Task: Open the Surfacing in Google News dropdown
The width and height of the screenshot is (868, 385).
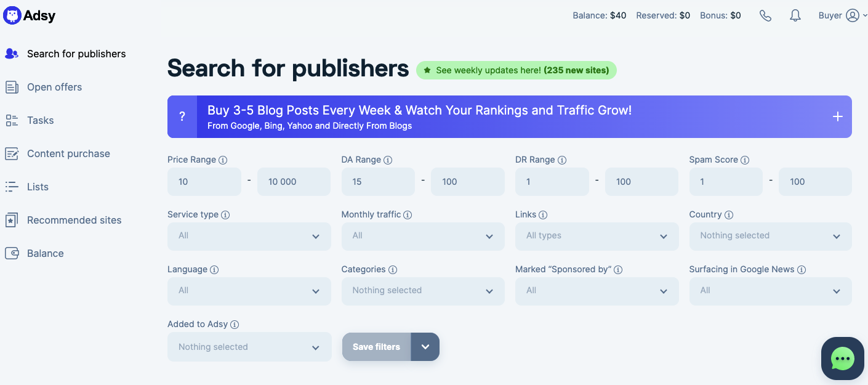Action: (771, 291)
